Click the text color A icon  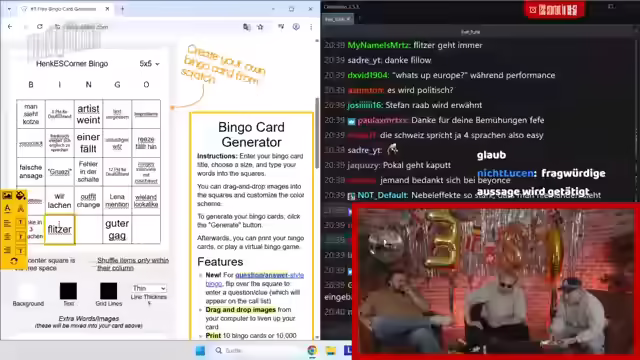point(7,209)
